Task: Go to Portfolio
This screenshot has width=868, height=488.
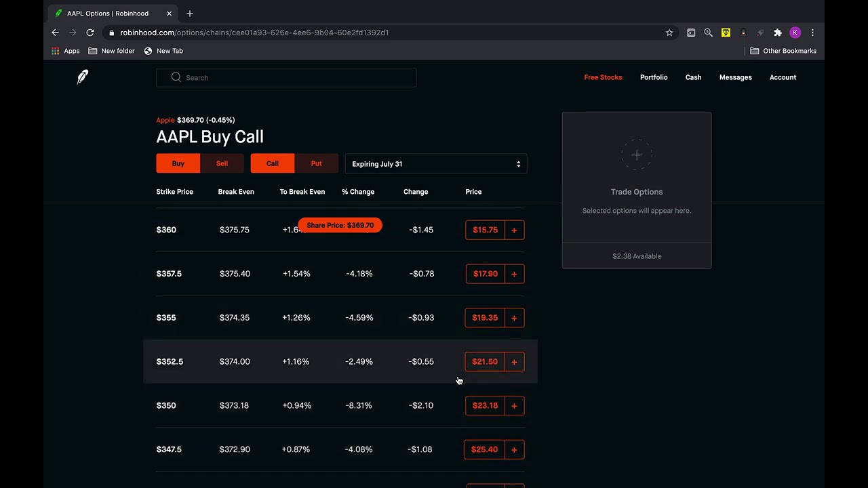Action: pos(654,77)
